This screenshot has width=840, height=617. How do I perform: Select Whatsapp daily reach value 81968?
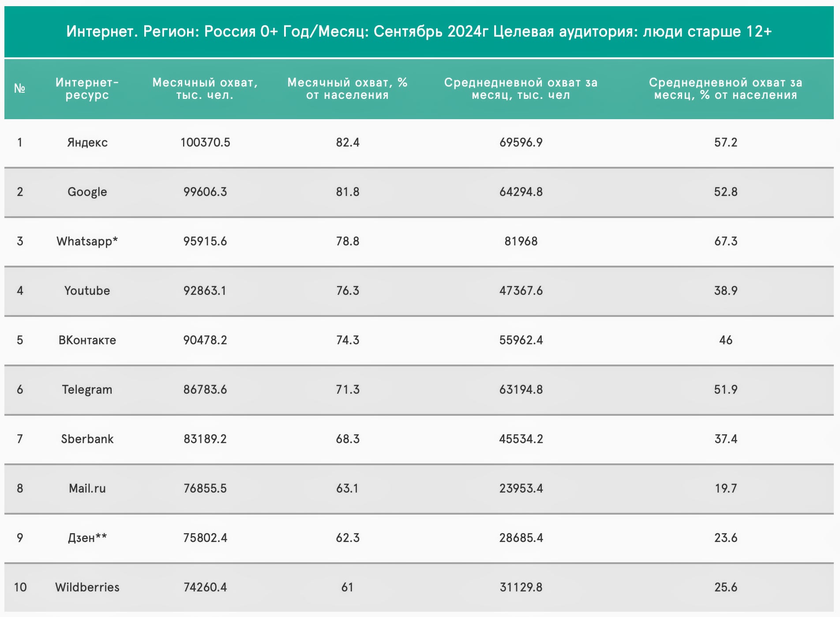(521, 241)
